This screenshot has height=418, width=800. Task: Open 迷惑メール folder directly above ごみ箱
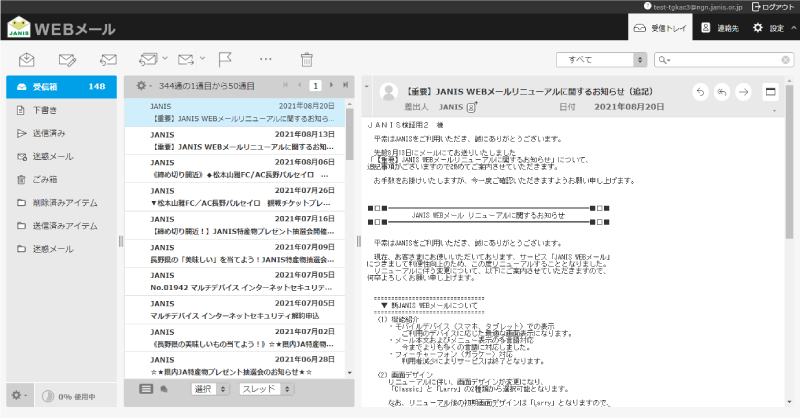tap(61, 157)
